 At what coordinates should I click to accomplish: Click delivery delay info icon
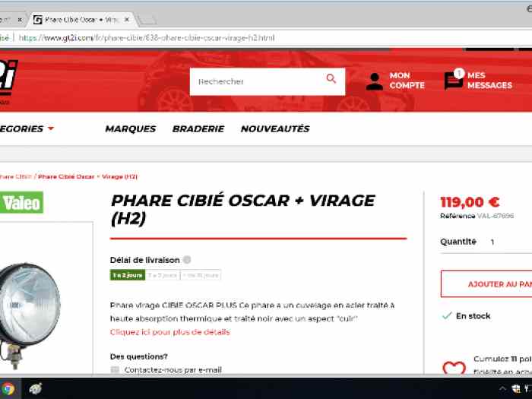187,260
